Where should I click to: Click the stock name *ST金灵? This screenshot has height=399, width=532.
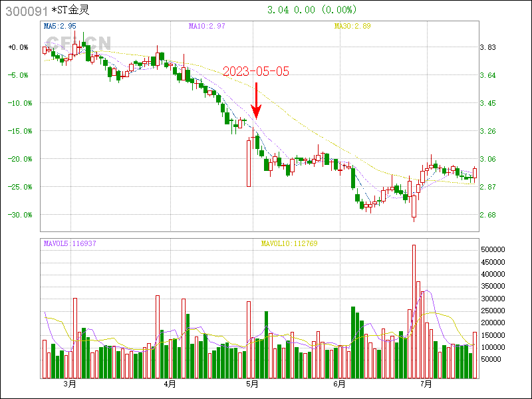70,10
